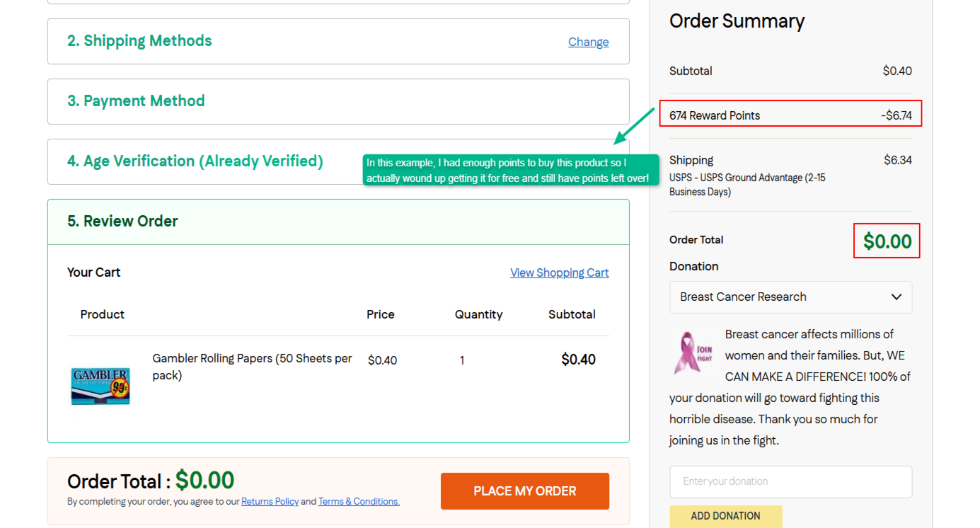The image size is (980, 528).
Task: Click the USPS Ground Advantage shipping description
Action: 747,185
